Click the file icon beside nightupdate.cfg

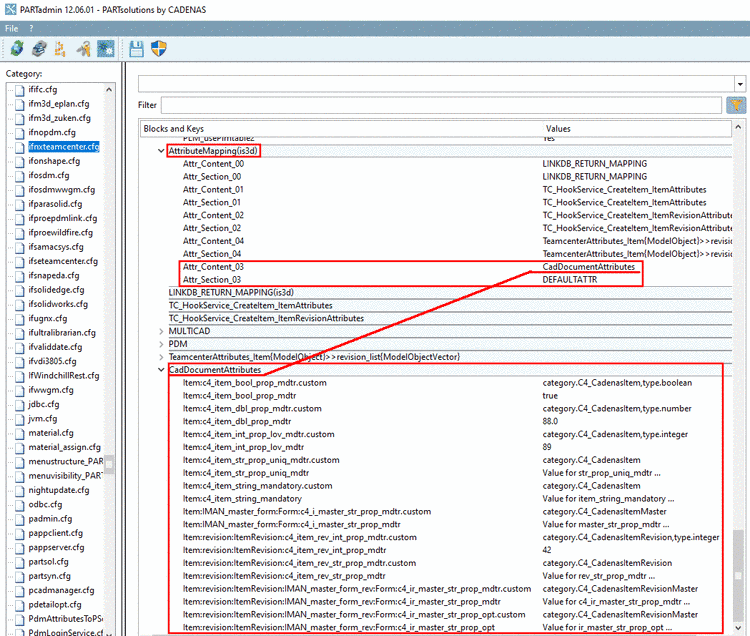20,491
